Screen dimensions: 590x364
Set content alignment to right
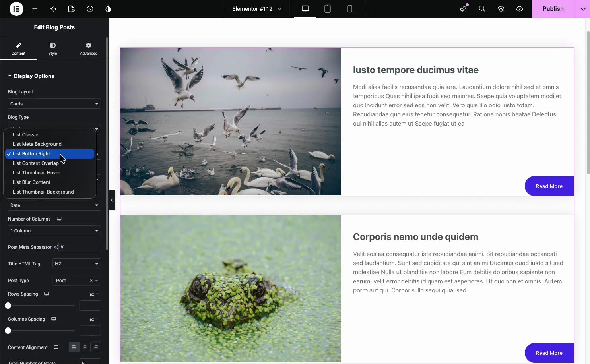pyautogui.click(x=95, y=347)
